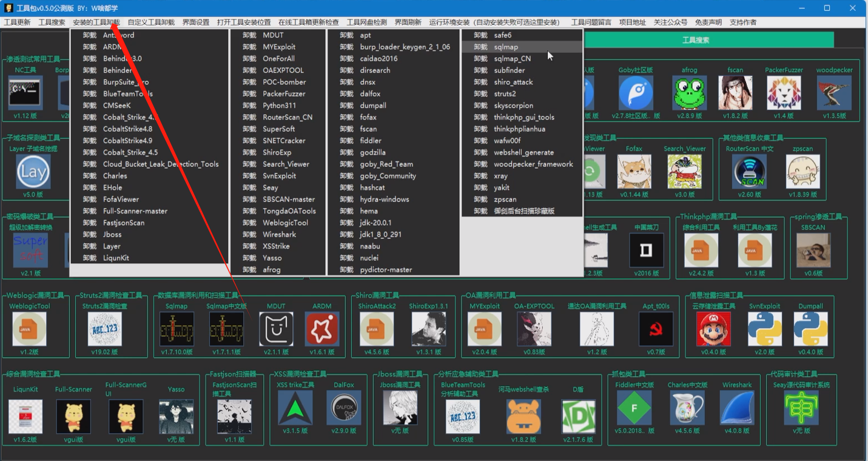
Task: Open the 工具更新 menu
Action: point(17,22)
